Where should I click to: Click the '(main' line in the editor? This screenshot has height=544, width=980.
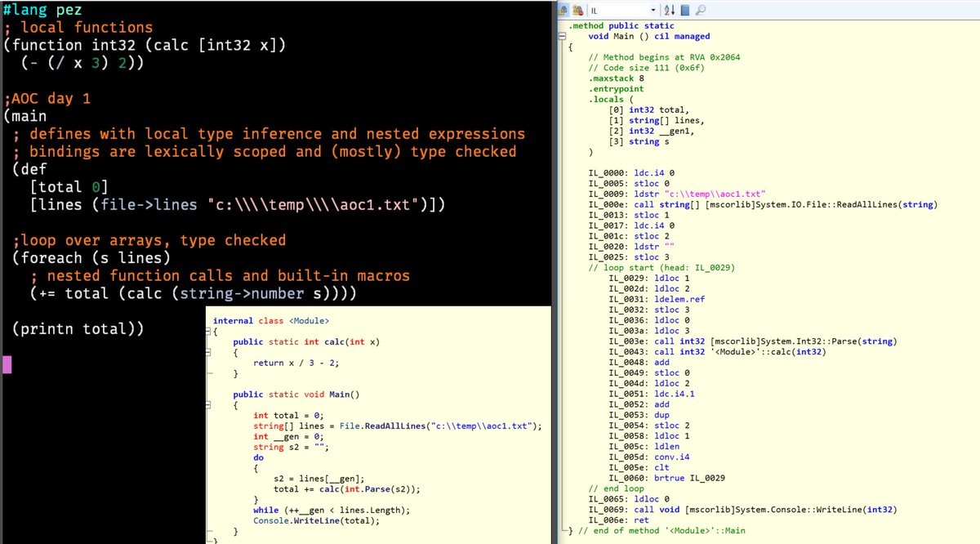click(x=24, y=117)
